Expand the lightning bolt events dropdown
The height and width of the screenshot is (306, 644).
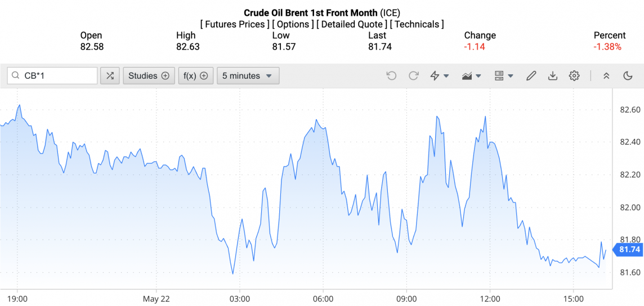point(439,76)
